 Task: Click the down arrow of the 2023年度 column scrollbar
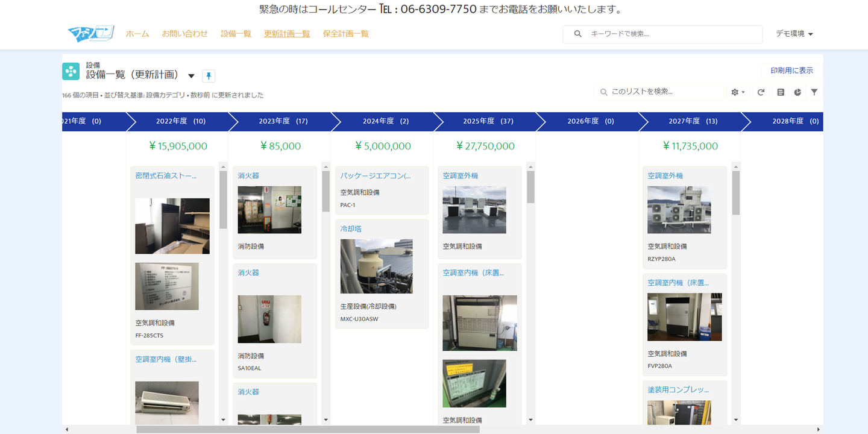pyautogui.click(x=326, y=420)
